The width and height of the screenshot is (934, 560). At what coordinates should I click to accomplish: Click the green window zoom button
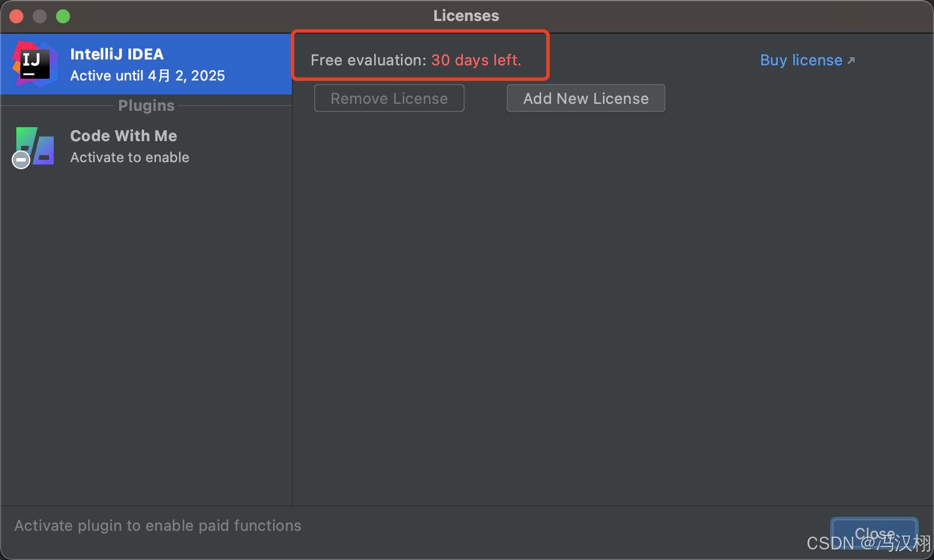63,16
